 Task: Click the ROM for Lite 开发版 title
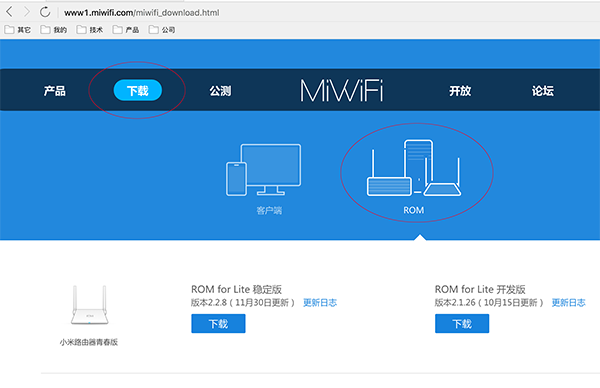[x=480, y=289]
